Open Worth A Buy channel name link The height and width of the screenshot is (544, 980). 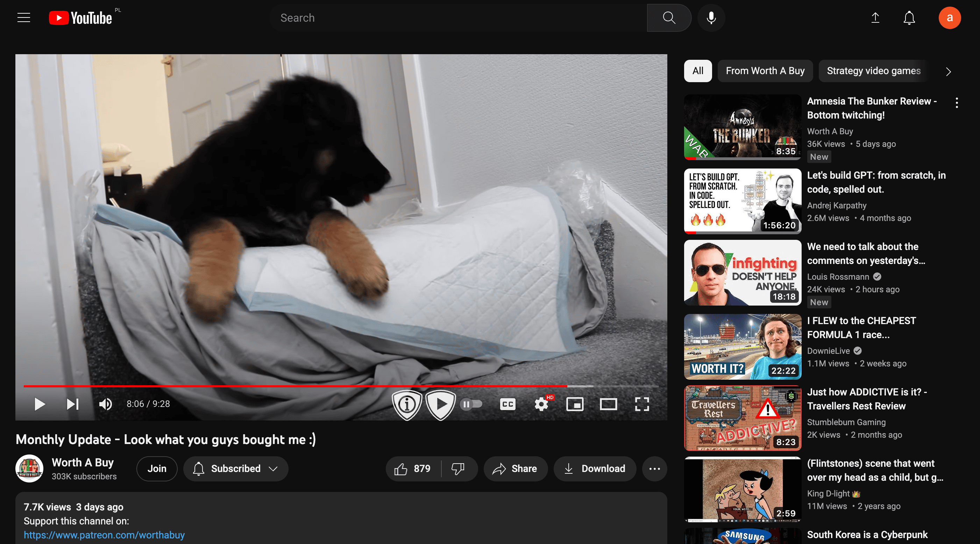coord(83,463)
